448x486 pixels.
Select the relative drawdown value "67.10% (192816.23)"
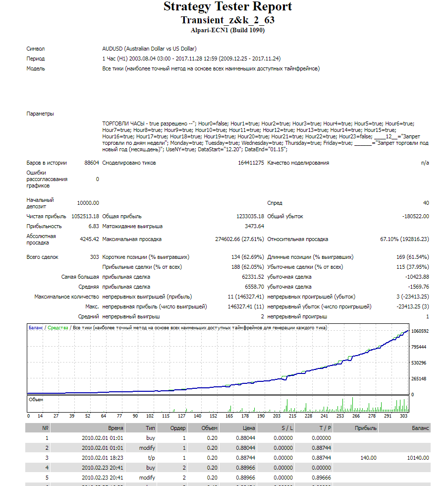(x=404, y=239)
